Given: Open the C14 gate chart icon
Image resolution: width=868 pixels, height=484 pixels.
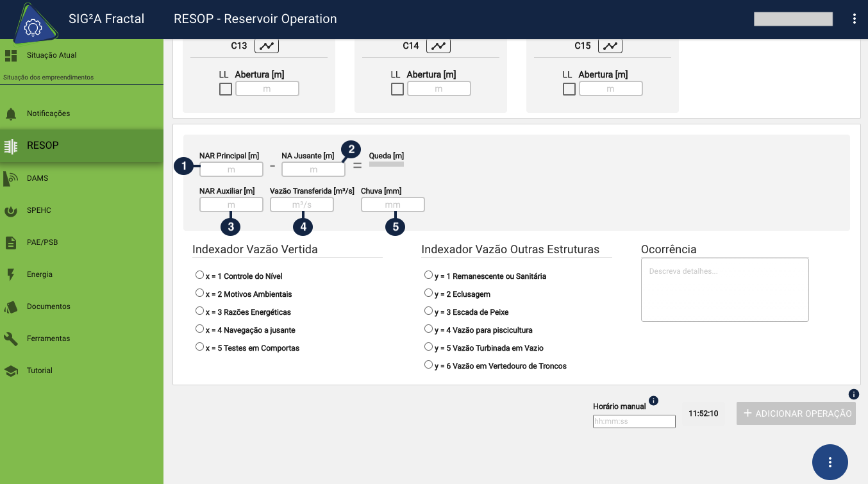Looking at the screenshot, I should tap(438, 46).
